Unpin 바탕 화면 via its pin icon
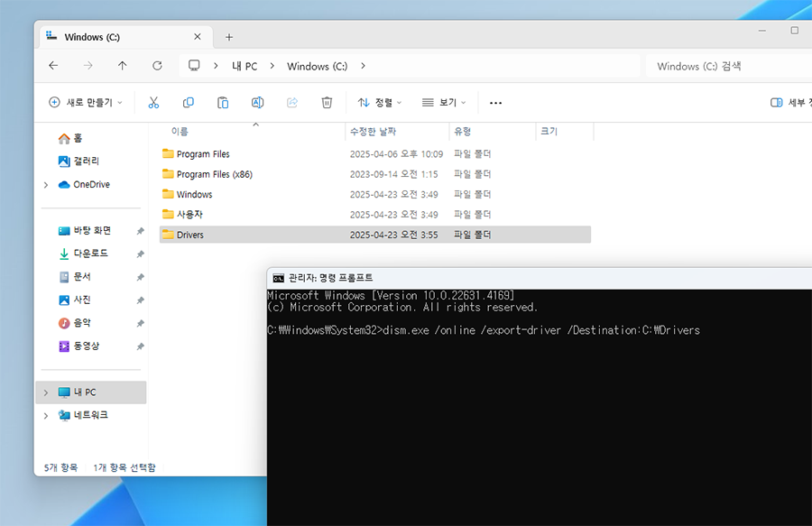The width and height of the screenshot is (812, 526). click(x=140, y=231)
